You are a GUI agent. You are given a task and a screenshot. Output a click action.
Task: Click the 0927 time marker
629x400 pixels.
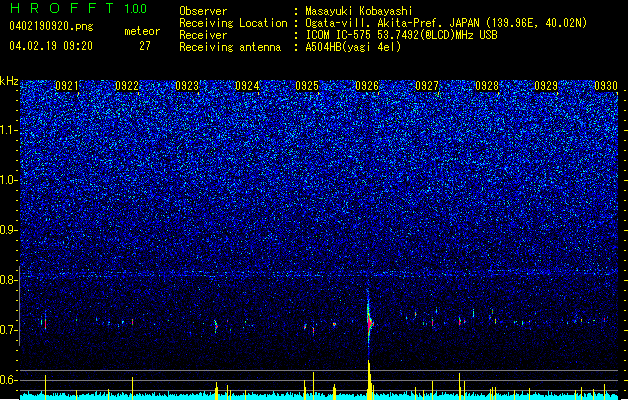click(427, 86)
